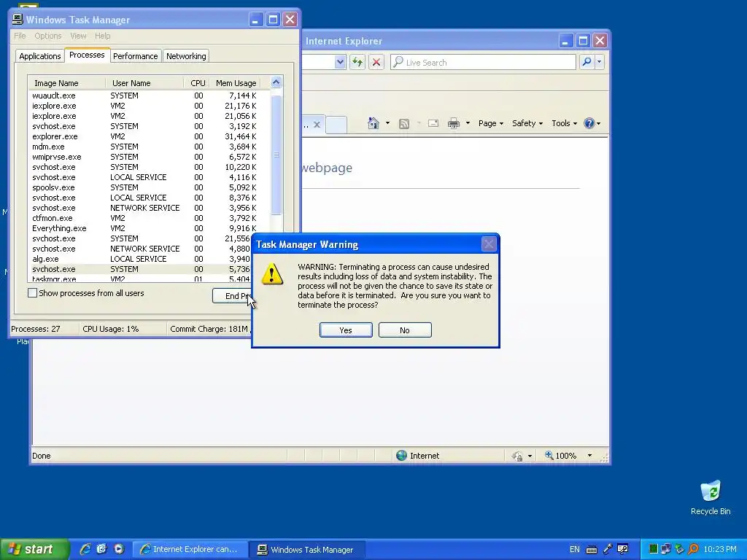This screenshot has height=560, width=747.
Task: Close the current Internet Explorer tab
Action: tap(317, 125)
